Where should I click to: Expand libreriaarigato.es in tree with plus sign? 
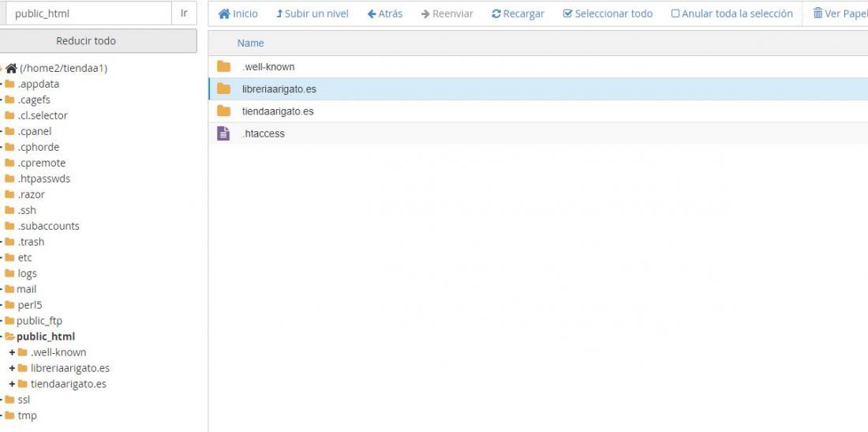[x=12, y=368]
